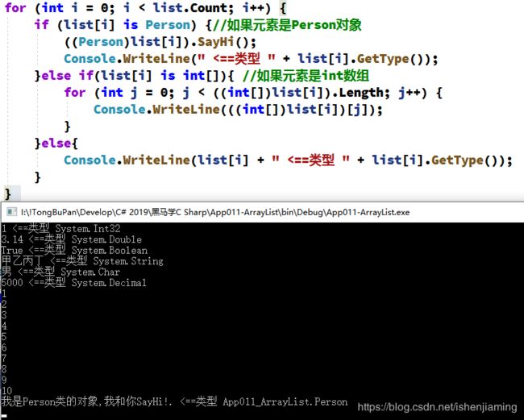
Task: Click output line '3.14 <==类型 System.Double'
Action: 72,239
